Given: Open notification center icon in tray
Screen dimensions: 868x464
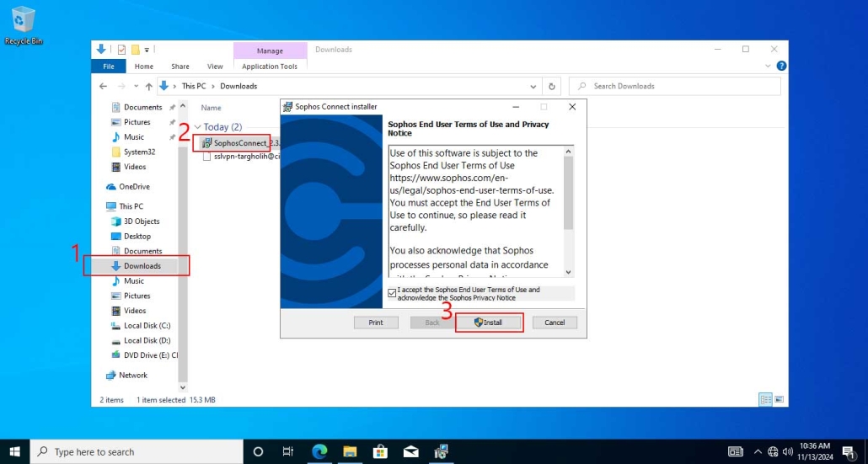Looking at the screenshot, I should click(x=849, y=451).
